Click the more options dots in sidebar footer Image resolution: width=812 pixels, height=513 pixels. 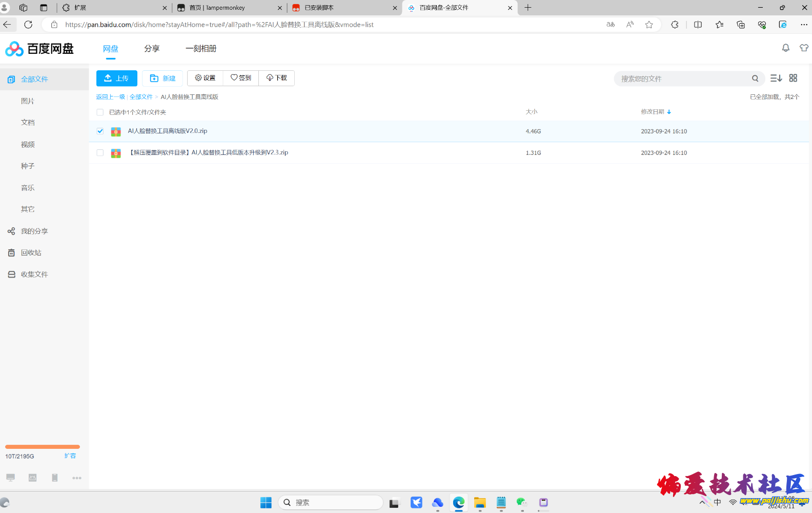click(x=77, y=478)
